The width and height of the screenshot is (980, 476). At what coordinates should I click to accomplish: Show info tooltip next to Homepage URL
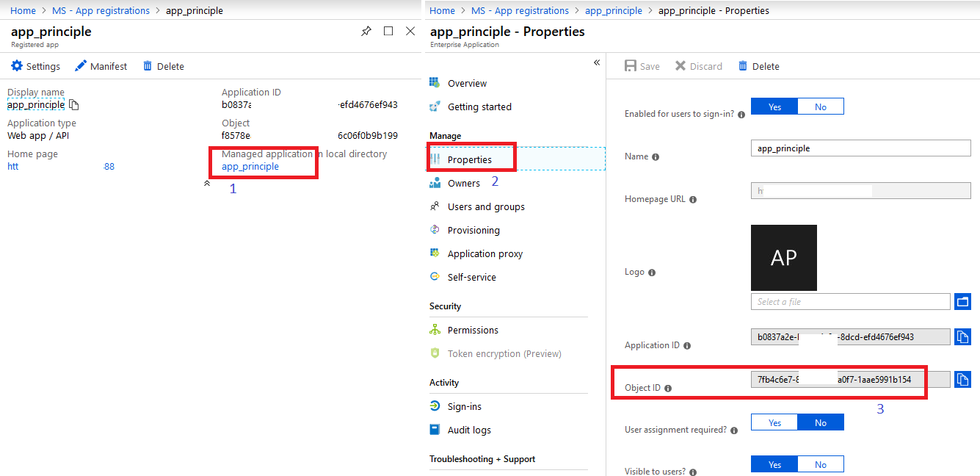tap(693, 200)
